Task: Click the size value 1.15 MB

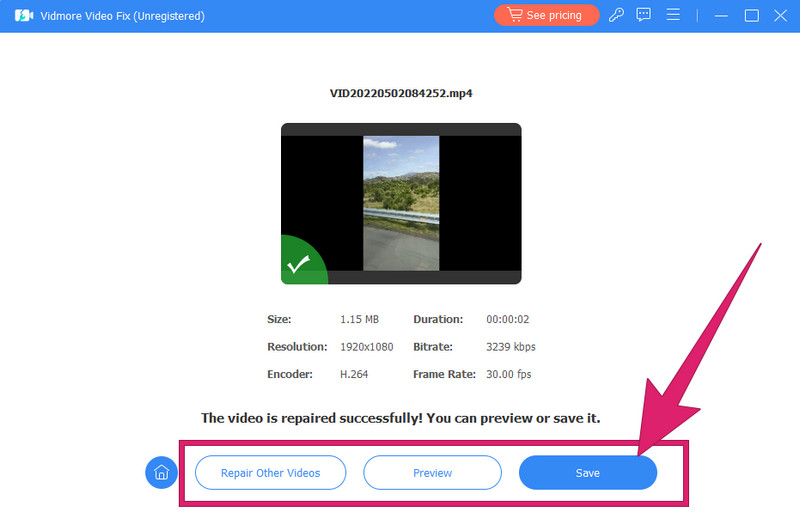Action: point(359,319)
